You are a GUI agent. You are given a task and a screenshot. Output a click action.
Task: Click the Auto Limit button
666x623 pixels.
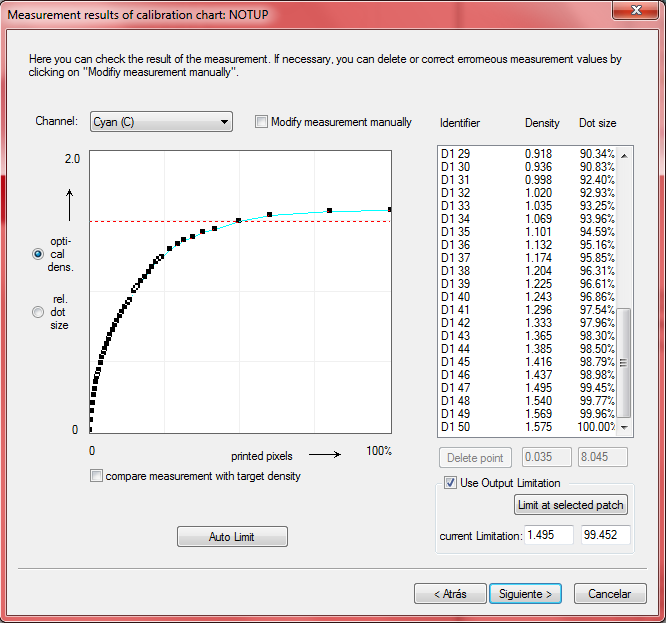click(x=232, y=537)
